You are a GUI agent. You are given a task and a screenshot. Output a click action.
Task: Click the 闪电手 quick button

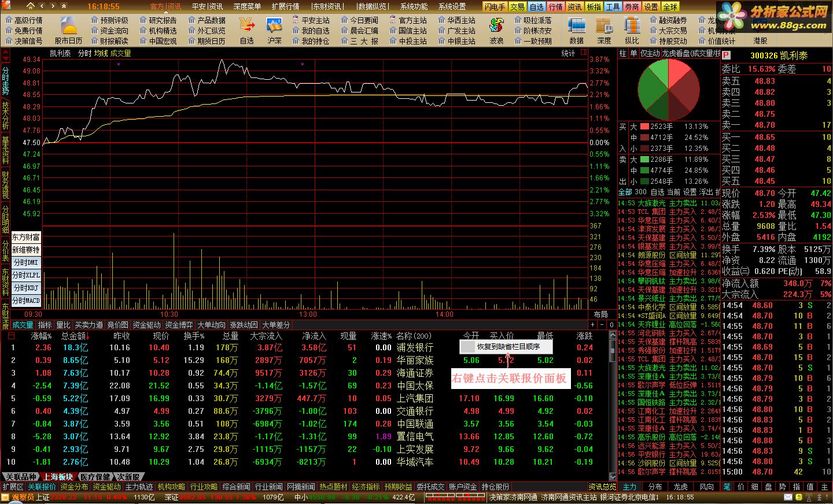(x=495, y=7)
